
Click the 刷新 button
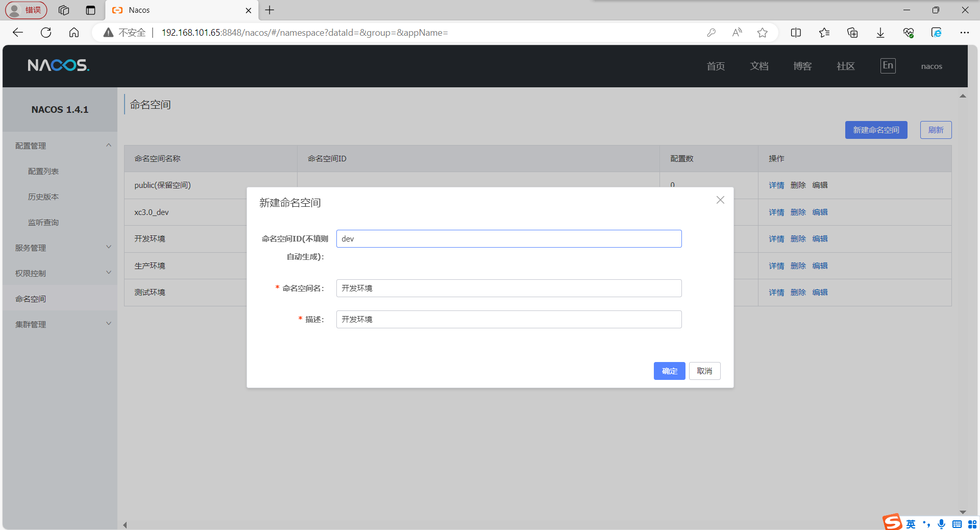pyautogui.click(x=936, y=130)
